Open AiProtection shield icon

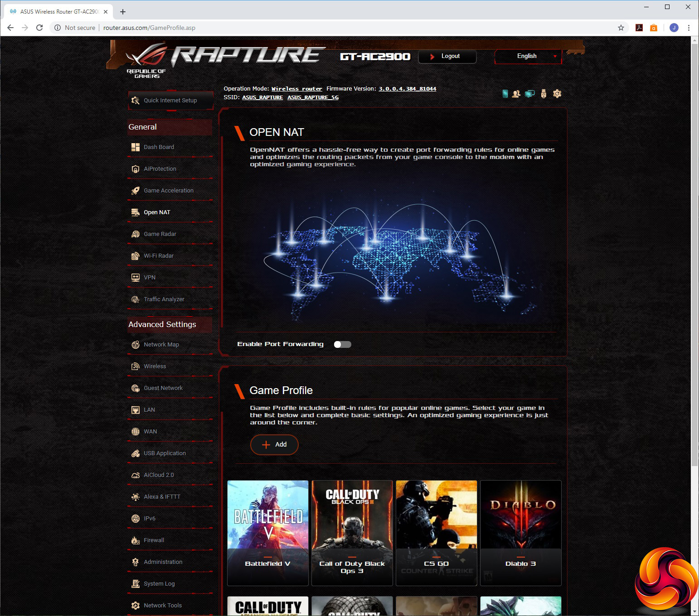tap(135, 169)
